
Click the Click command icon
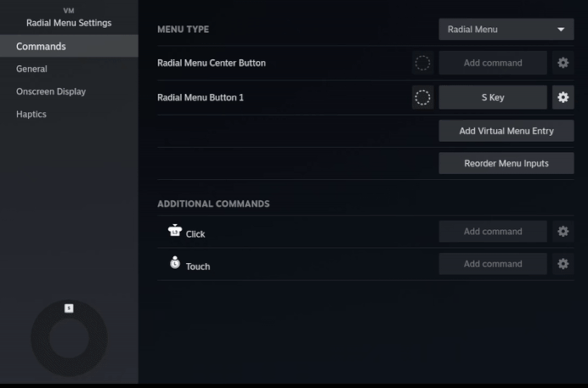[x=175, y=230]
